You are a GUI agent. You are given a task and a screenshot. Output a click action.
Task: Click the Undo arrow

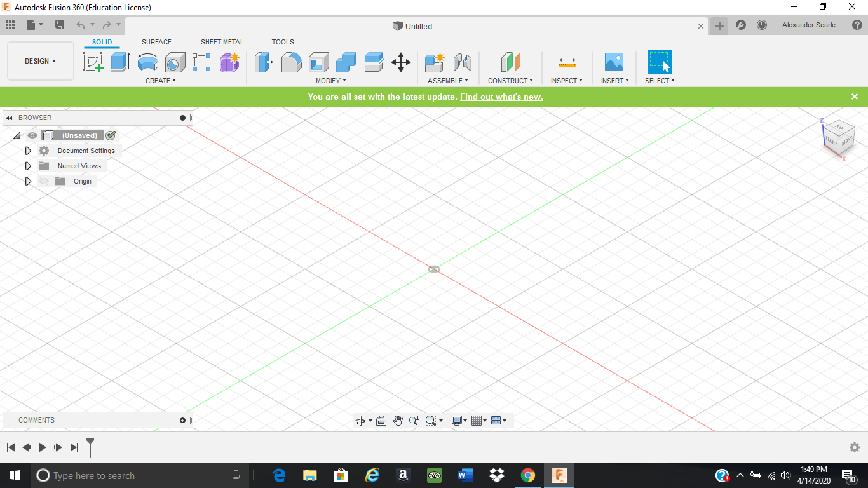tap(81, 25)
